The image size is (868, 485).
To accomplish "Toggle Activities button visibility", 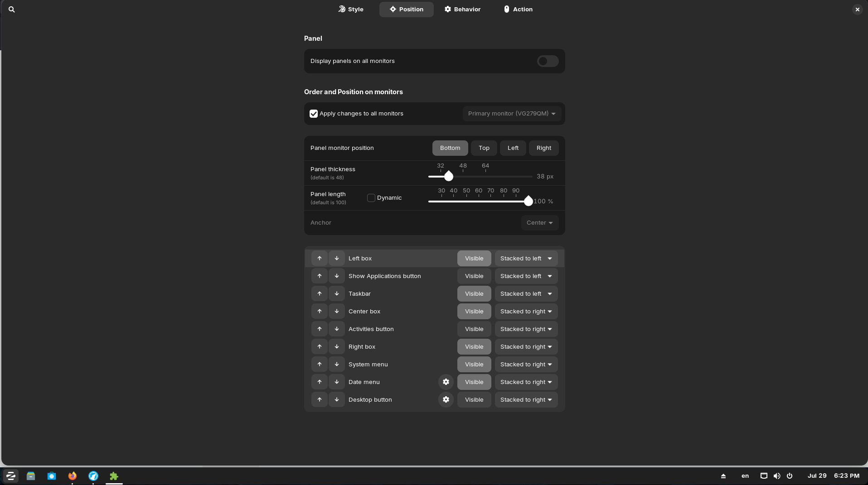I will (x=474, y=329).
